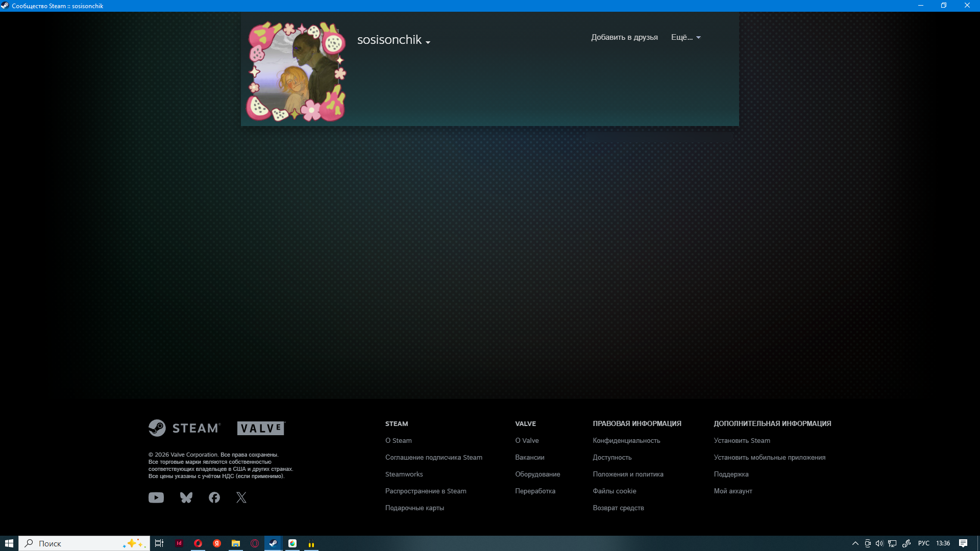The image size is (980, 551).
Task: Click the sosisonchik profile avatar
Action: (297, 71)
